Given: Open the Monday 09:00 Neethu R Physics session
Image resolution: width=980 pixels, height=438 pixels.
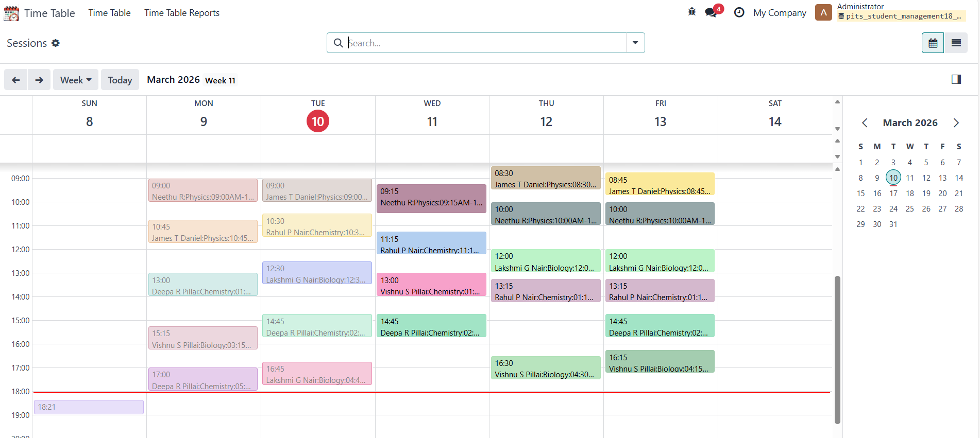Looking at the screenshot, I should point(203,190).
